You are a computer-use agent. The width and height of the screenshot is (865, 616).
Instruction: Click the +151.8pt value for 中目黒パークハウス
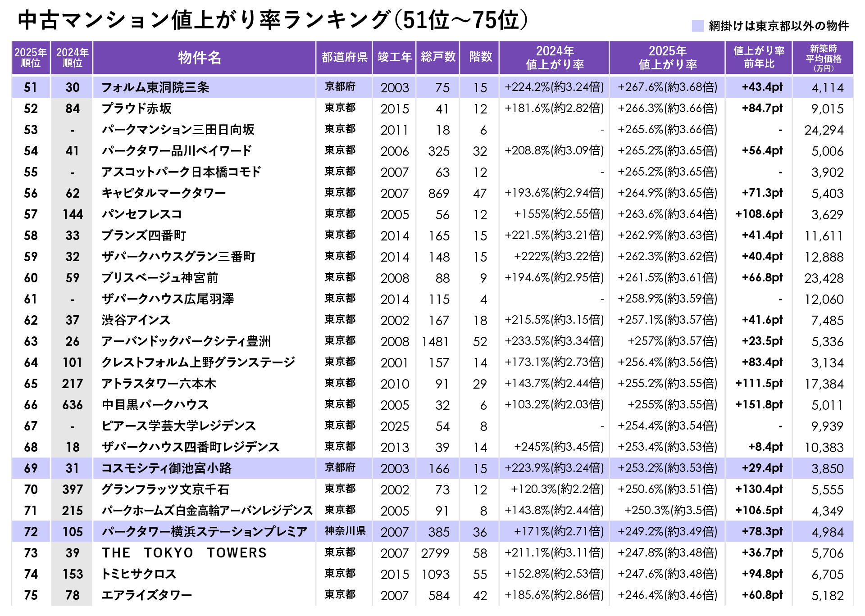click(759, 404)
